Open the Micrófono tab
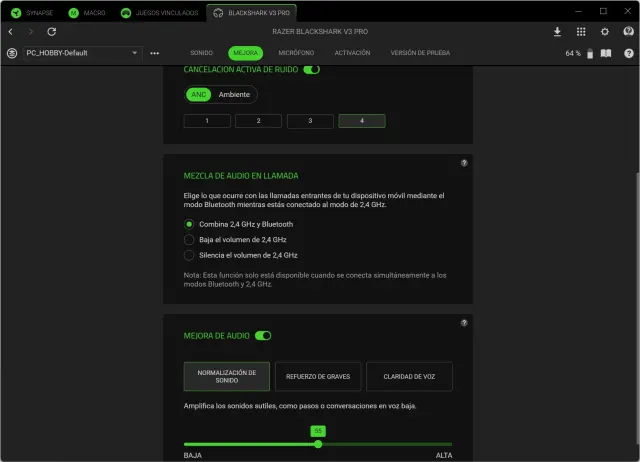The height and width of the screenshot is (462, 640). tap(296, 53)
